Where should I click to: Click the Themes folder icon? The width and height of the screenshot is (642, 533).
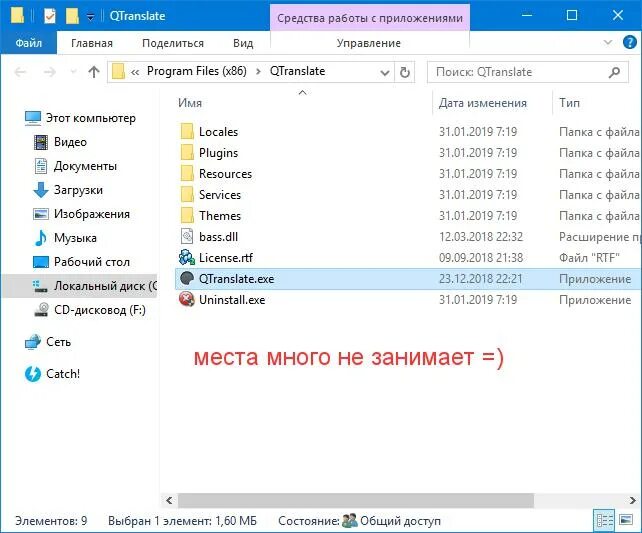(x=187, y=216)
